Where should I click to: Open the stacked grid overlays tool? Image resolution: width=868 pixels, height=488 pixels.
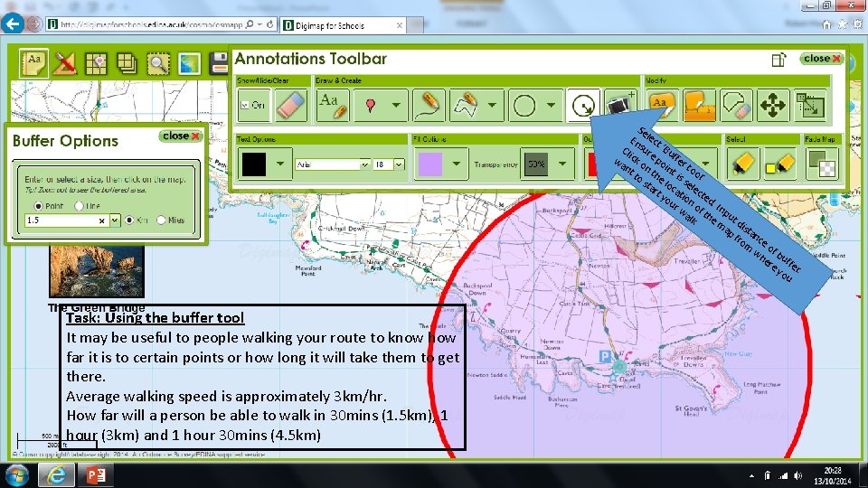click(x=127, y=63)
